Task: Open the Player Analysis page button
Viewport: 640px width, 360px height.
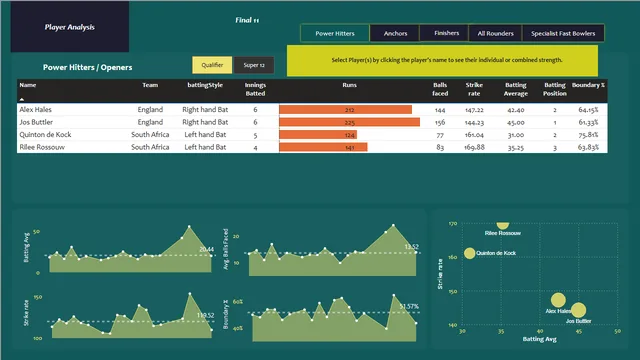Action: pyautogui.click(x=70, y=27)
